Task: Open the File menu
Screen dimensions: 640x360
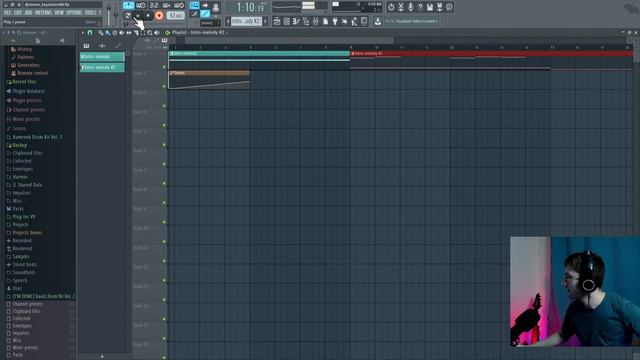Action: (7, 13)
